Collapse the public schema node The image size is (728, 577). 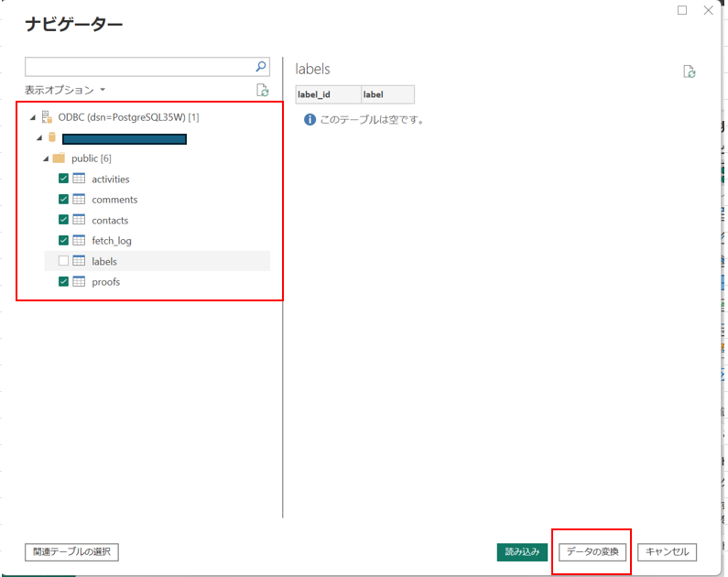tap(46, 158)
